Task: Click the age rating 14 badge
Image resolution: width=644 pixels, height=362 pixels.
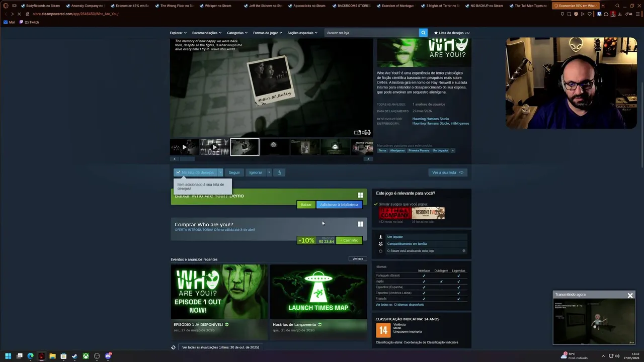Action: coord(383,330)
